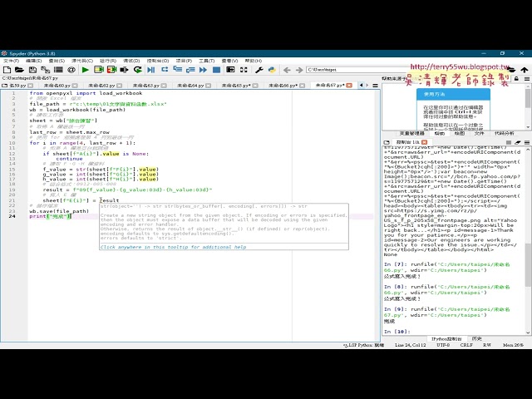Browse console tabs icon
Screen dimensions: 532x399
[x=387, y=142]
